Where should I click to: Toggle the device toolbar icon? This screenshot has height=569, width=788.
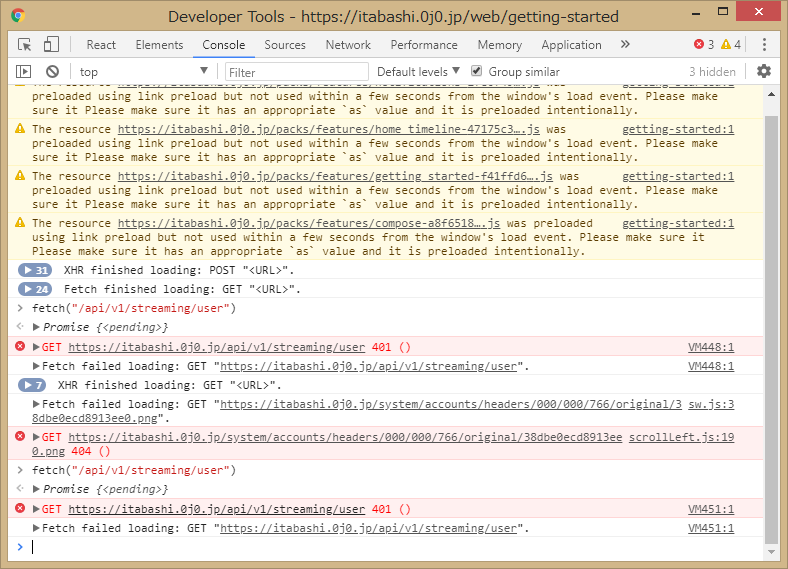coord(51,45)
